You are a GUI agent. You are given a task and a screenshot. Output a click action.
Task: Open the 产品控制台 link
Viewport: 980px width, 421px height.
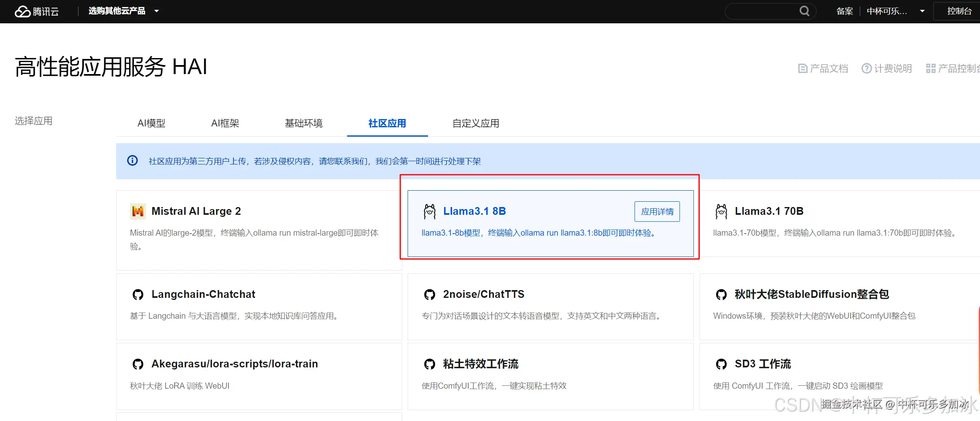click(953, 68)
